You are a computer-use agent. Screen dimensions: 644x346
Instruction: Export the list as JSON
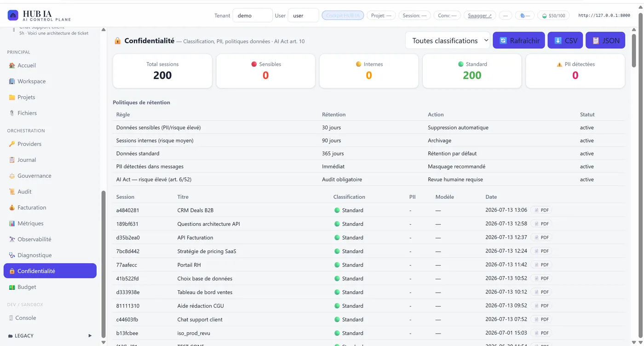(x=605, y=40)
